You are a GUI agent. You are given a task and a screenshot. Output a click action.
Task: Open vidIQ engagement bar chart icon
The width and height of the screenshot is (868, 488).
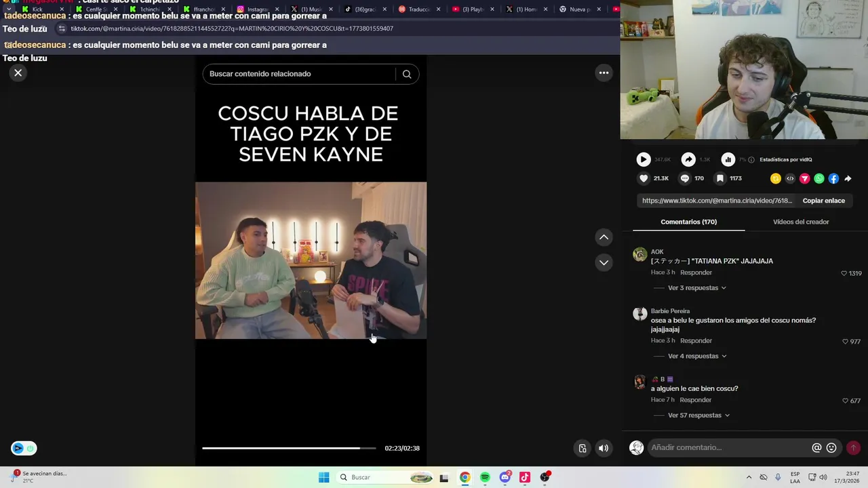pos(728,159)
